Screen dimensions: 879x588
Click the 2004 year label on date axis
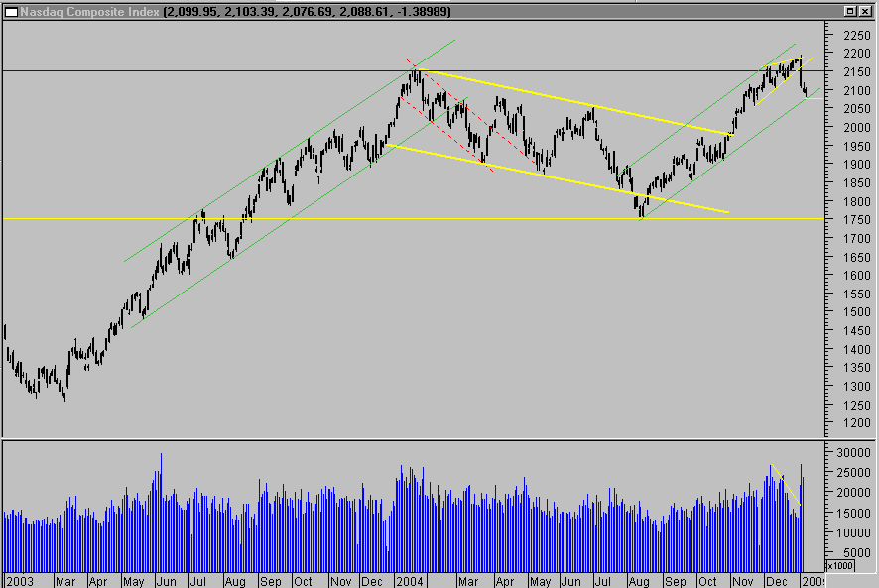click(410, 582)
